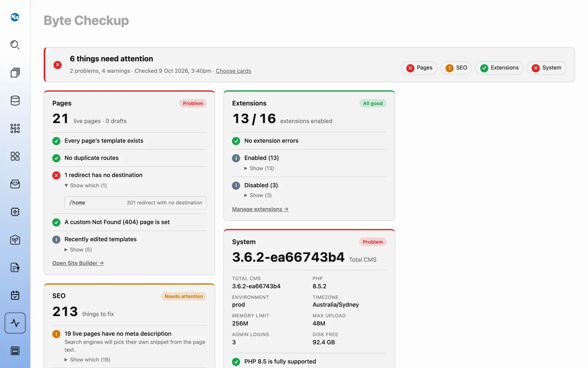Screen dimensions: 588x368
Task: Open the stacked pages icon in sidebar
Action: [15, 72]
